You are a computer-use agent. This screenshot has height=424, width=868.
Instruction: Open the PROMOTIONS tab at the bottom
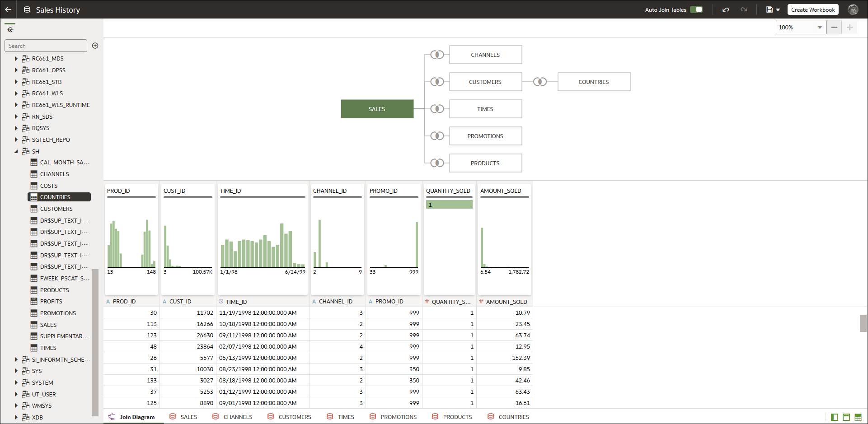tap(398, 416)
